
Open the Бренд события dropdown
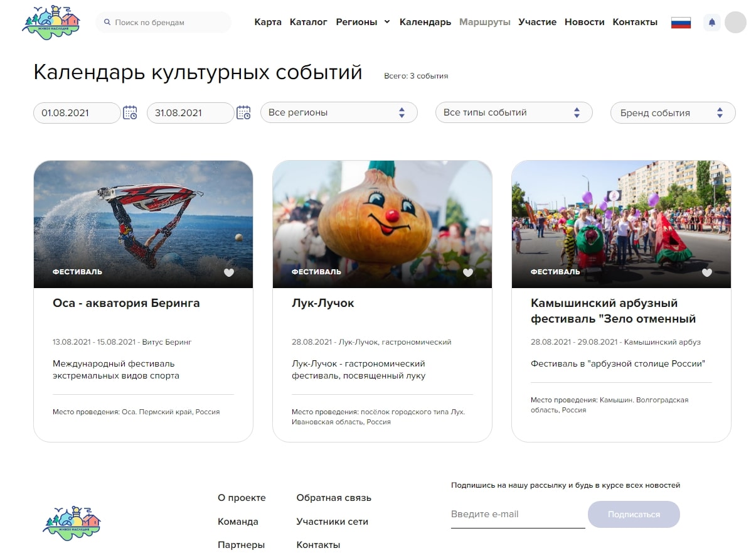(673, 113)
